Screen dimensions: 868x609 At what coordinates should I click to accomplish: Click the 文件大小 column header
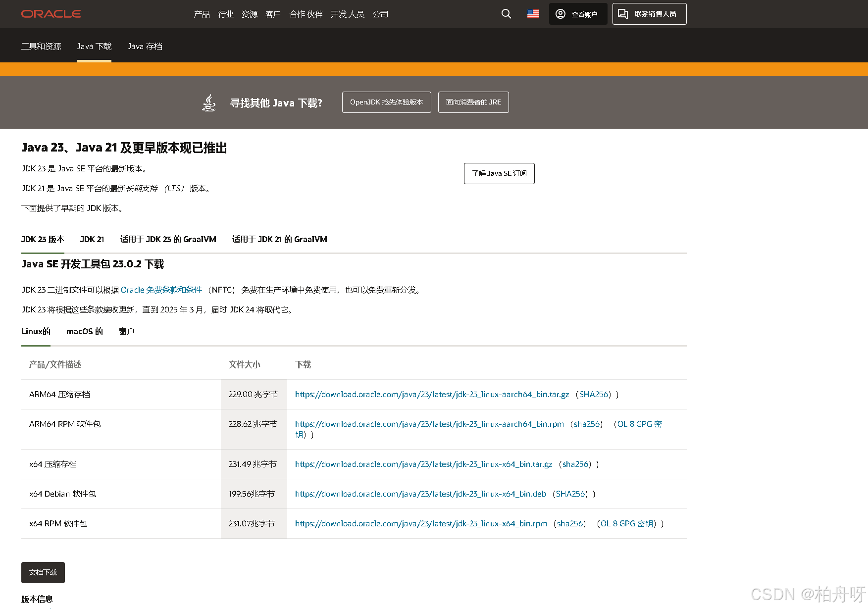245,364
